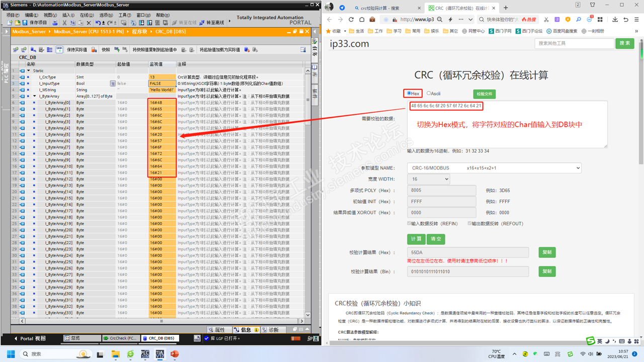Viewport: 644px width, 362px height.
Task: Click the scissors screenshot icon in browser toolbar
Action: 546,20
